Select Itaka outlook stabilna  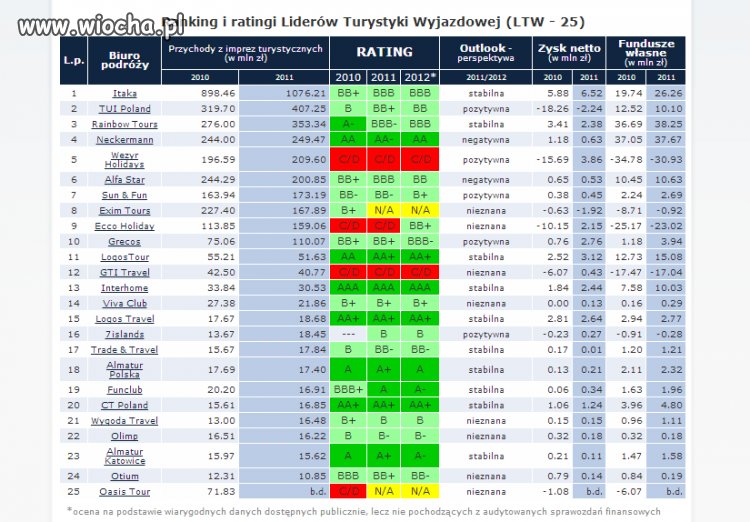tap(486, 93)
